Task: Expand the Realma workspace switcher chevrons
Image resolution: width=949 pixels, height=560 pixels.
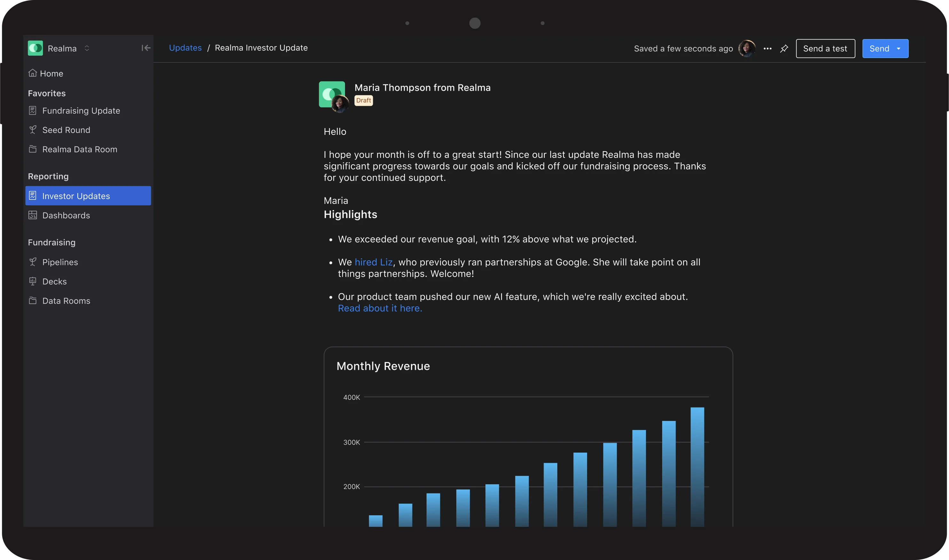Action: point(87,48)
